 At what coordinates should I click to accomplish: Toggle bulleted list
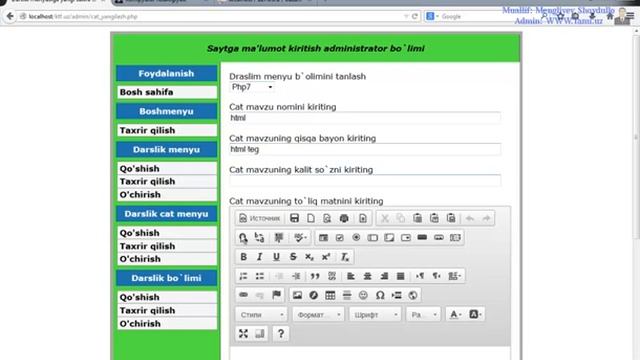click(260, 276)
